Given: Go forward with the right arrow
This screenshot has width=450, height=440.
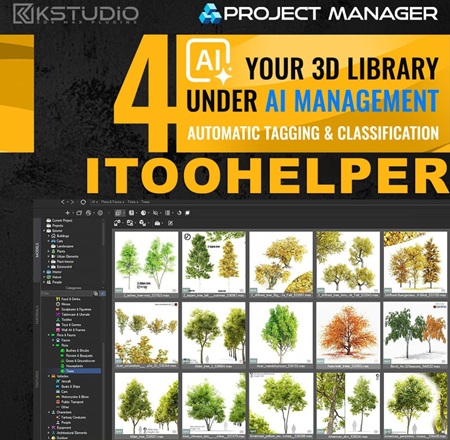Looking at the screenshot, I should pyautogui.click(x=72, y=202).
